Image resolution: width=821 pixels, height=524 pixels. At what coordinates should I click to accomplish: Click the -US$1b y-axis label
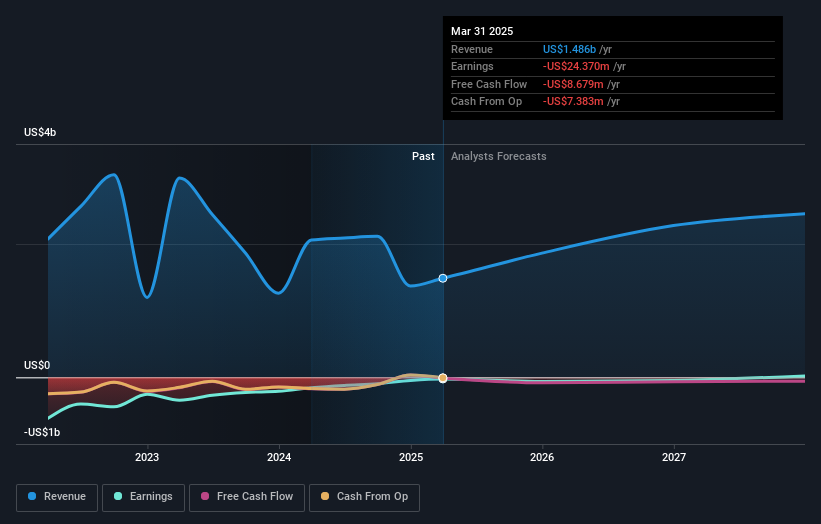pyautogui.click(x=42, y=432)
